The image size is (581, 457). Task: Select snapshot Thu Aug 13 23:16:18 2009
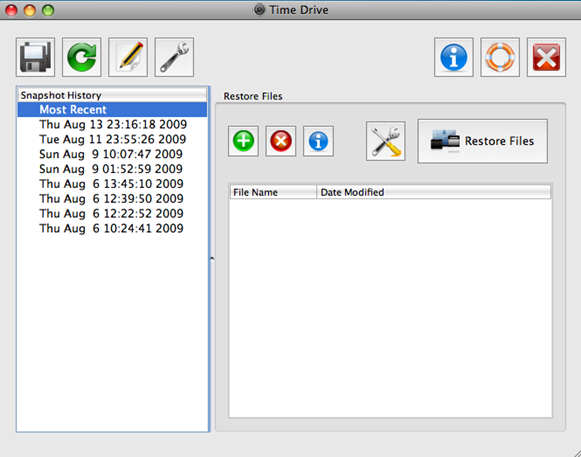click(x=112, y=125)
